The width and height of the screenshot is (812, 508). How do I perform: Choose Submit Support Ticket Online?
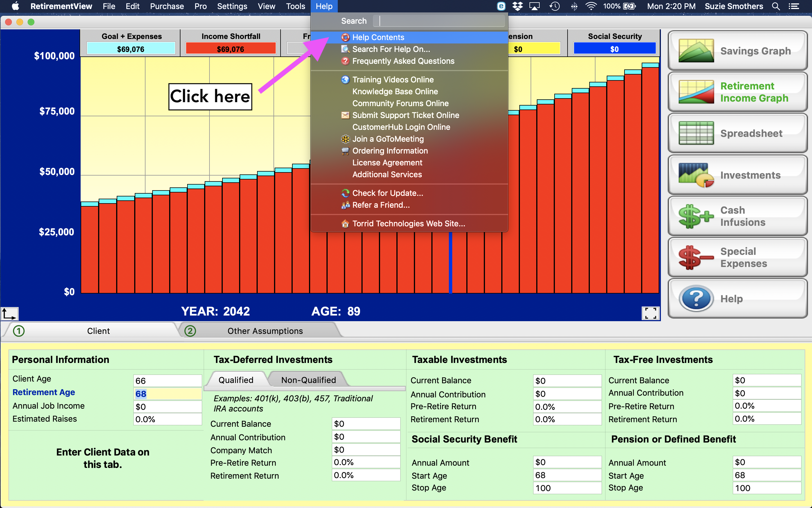409,115
